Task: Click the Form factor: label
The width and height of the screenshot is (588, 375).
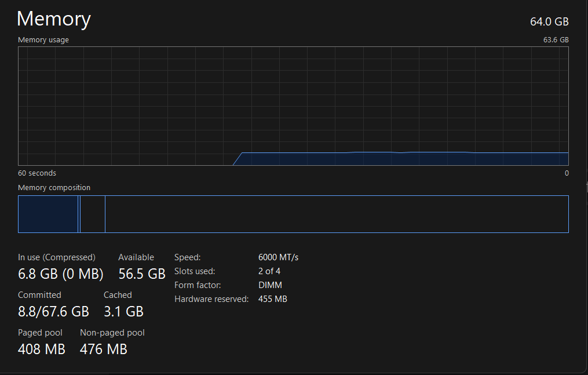Action: [198, 285]
